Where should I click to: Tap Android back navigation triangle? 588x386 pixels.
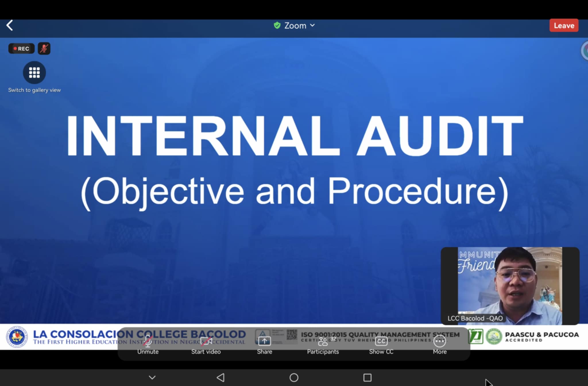220,377
